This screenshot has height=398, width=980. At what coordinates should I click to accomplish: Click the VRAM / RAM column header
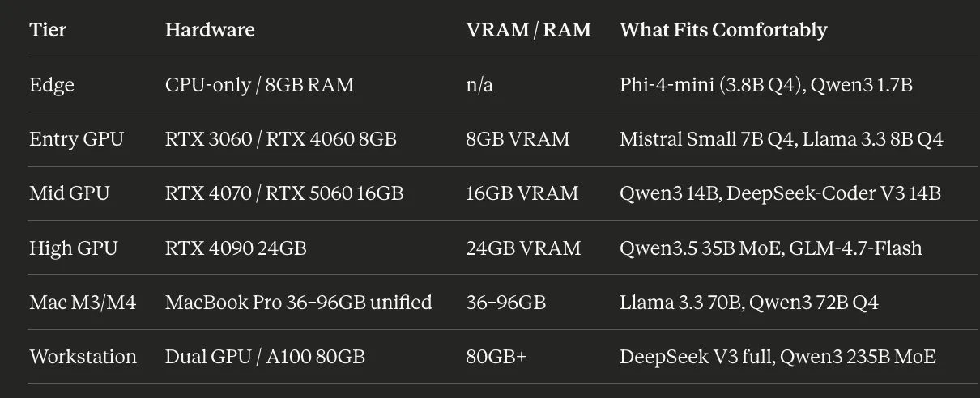(528, 31)
